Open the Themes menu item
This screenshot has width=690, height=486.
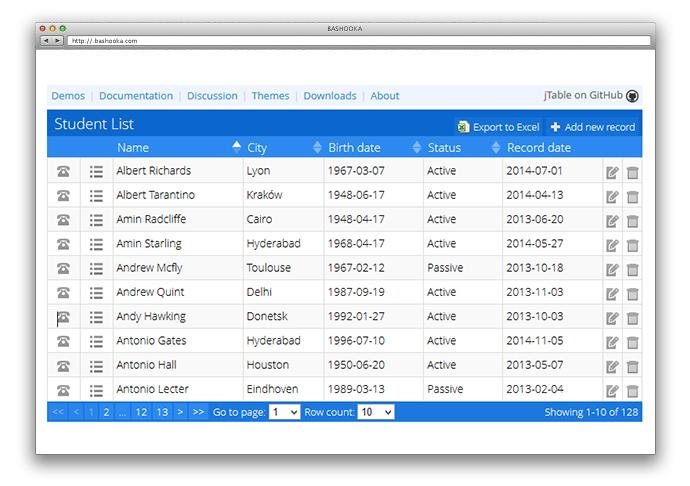click(x=271, y=96)
